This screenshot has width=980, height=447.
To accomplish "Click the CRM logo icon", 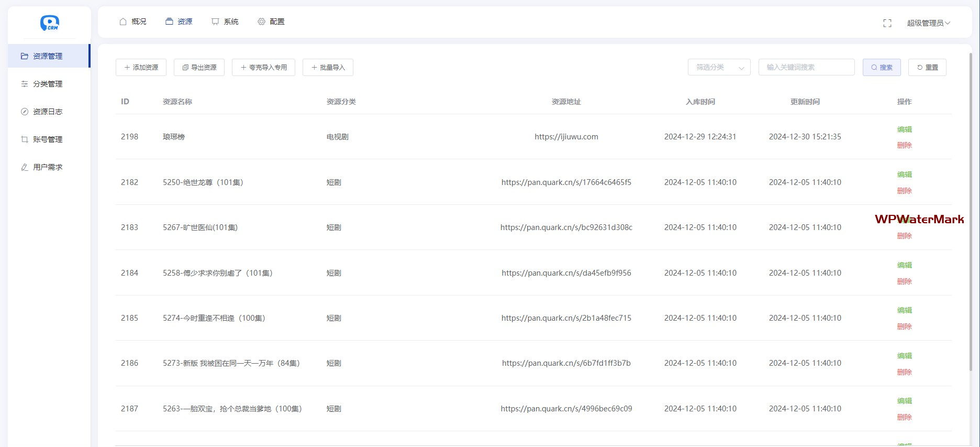I will [50, 23].
